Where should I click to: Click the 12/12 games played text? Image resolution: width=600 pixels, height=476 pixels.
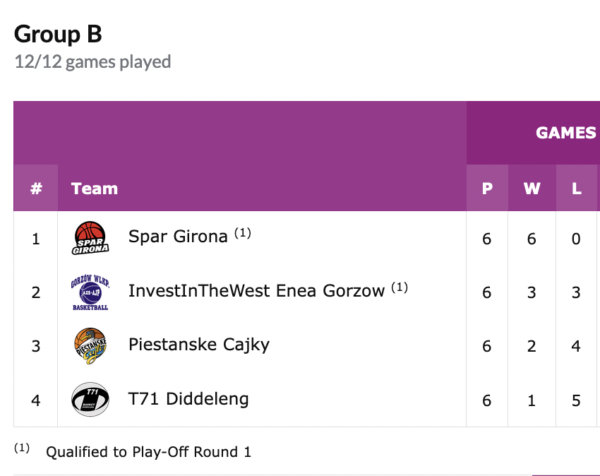[x=92, y=62]
